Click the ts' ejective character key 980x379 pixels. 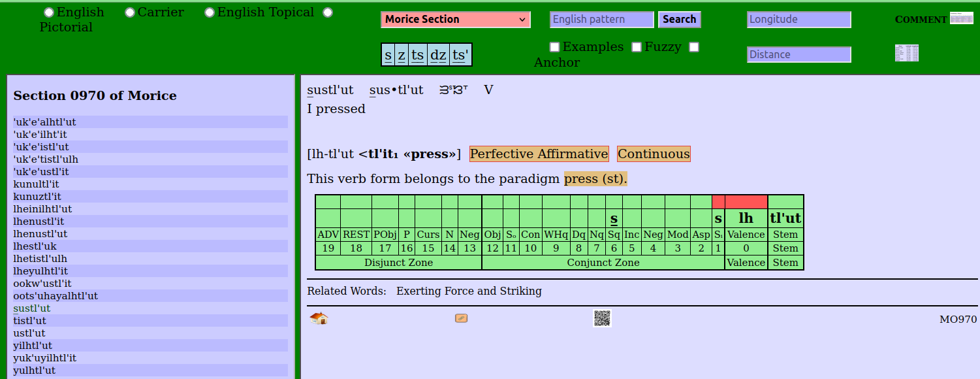(460, 55)
